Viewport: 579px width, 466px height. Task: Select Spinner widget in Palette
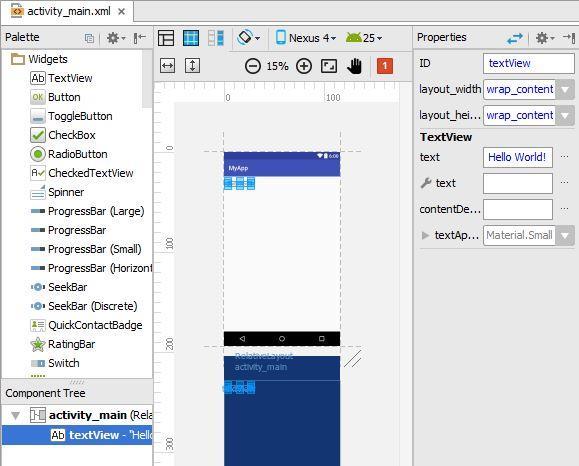57,192
